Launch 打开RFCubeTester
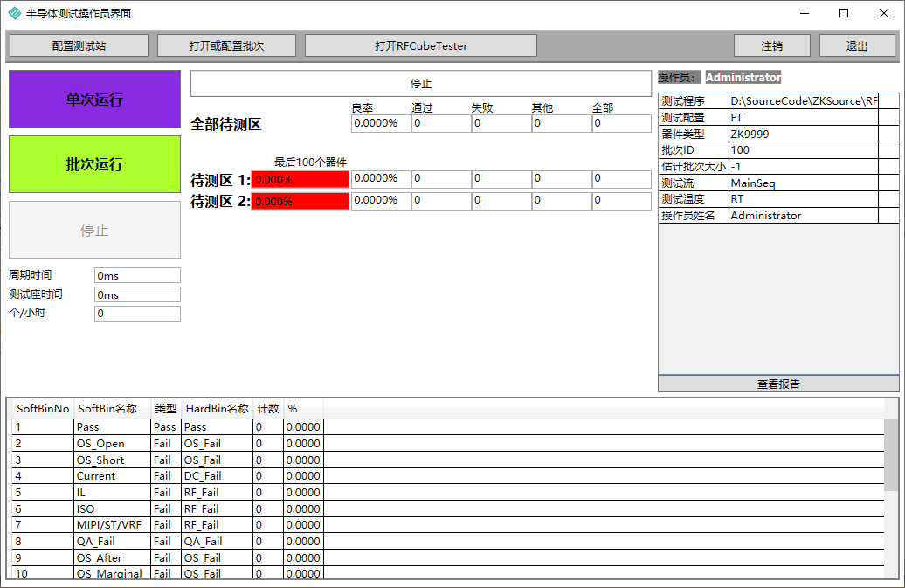Screen dimensions: 905x588 pyautogui.click(x=421, y=45)
